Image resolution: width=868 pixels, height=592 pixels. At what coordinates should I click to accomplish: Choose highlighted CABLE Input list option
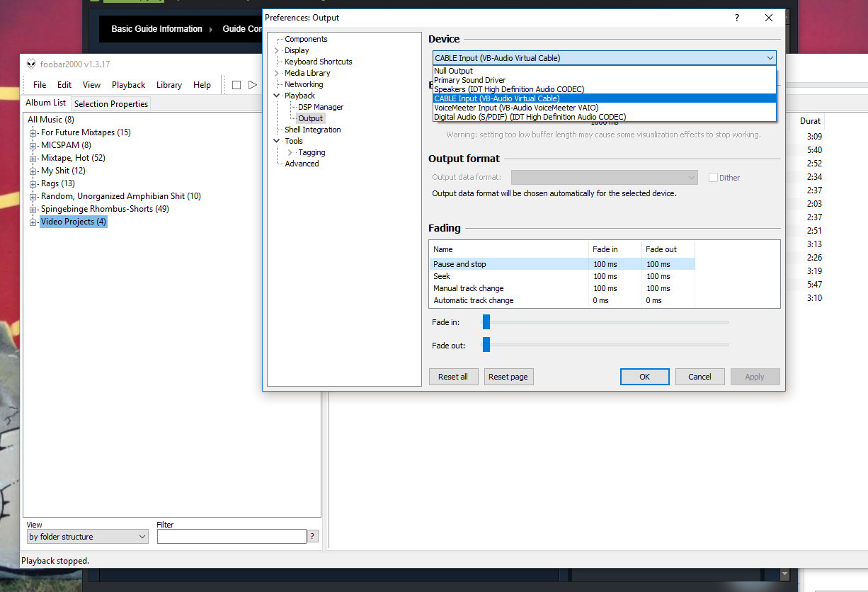pos(605,98)
